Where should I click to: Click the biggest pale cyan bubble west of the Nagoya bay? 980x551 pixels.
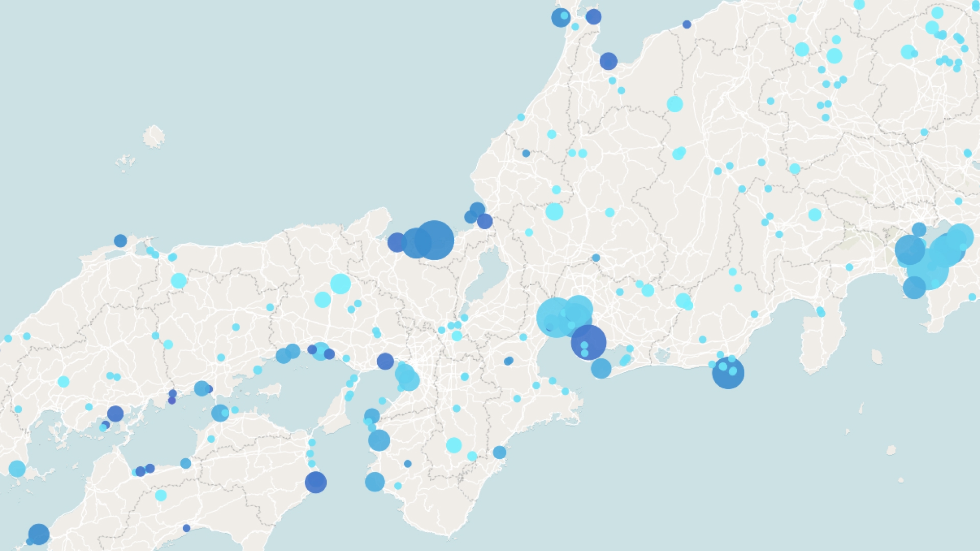(x=556, y=317)
